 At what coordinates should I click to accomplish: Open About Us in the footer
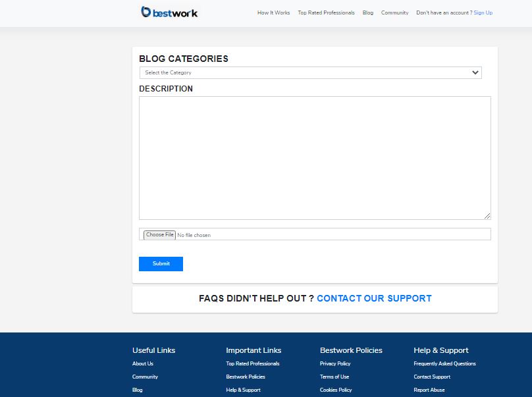(143, 363)
